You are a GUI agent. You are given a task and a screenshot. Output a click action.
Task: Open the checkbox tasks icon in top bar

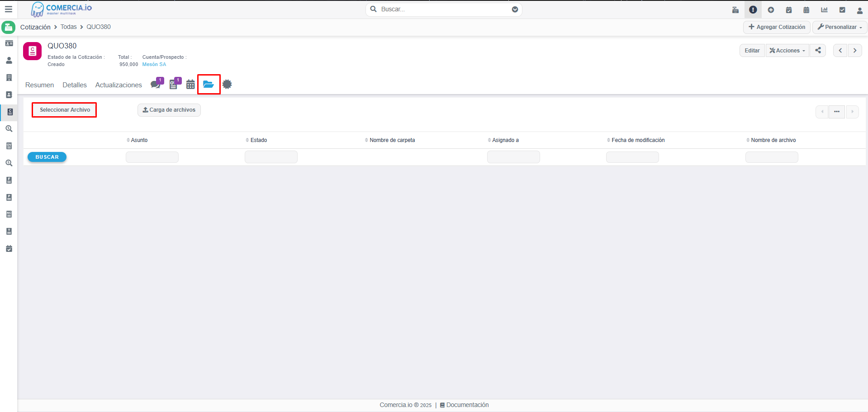click(x=842, y=9)
